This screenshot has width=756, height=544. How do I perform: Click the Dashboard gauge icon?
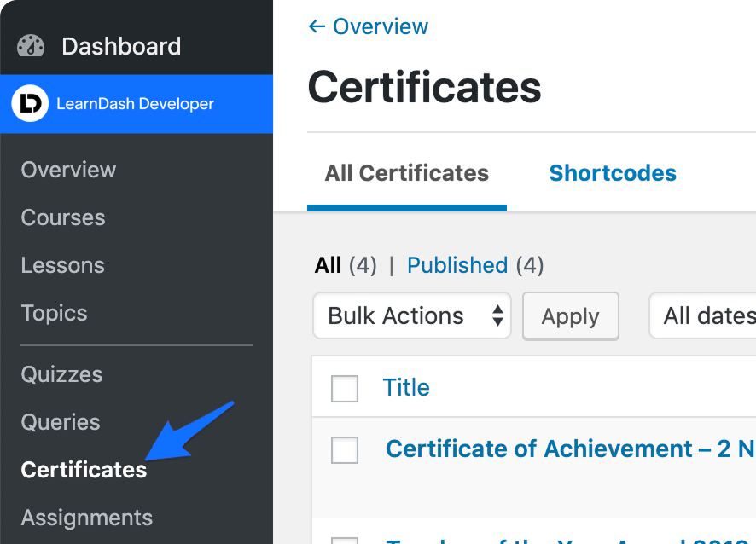[31, 46]
